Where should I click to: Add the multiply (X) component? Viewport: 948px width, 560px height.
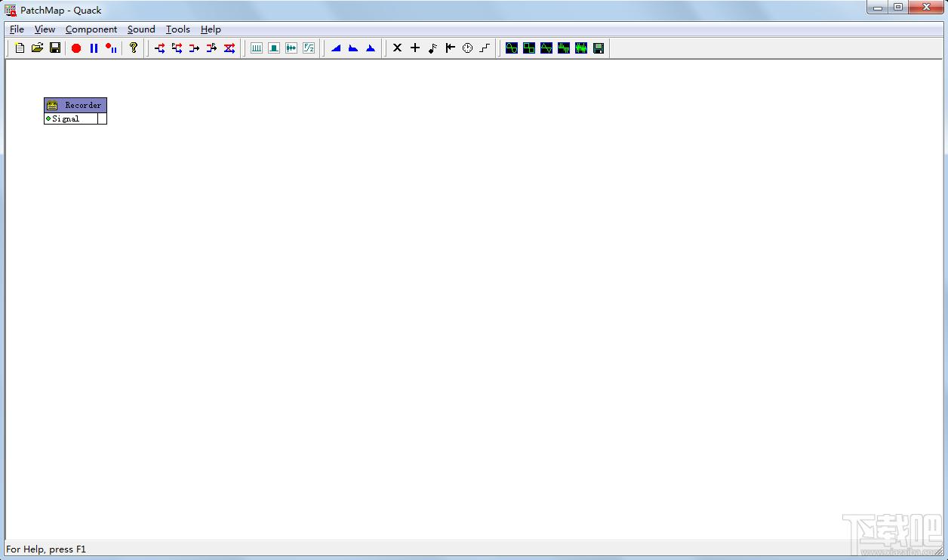click(x=398, y=48)
